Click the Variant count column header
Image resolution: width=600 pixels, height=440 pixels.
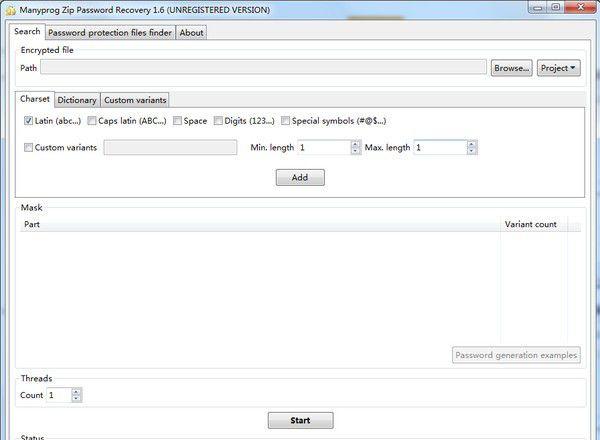pos(534,224)
